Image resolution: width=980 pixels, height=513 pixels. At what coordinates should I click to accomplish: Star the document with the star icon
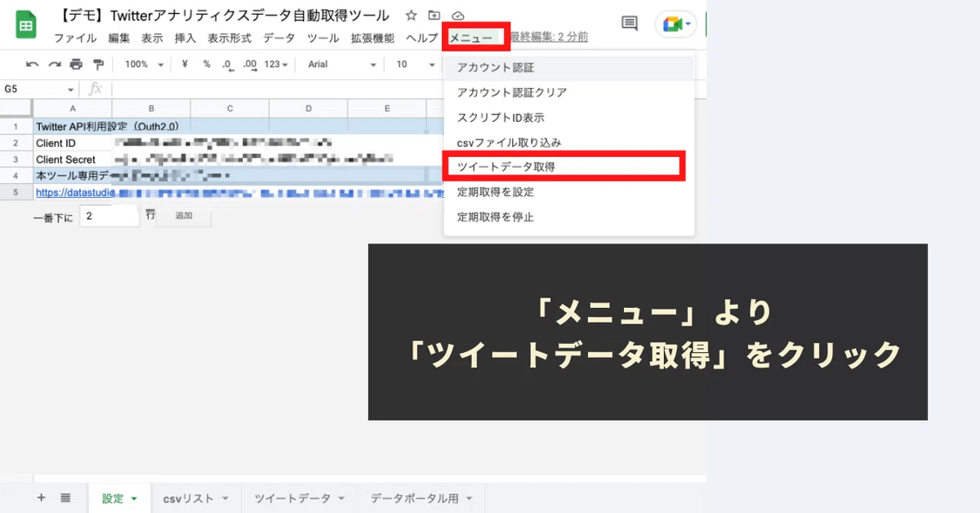[x=412, y=16]
